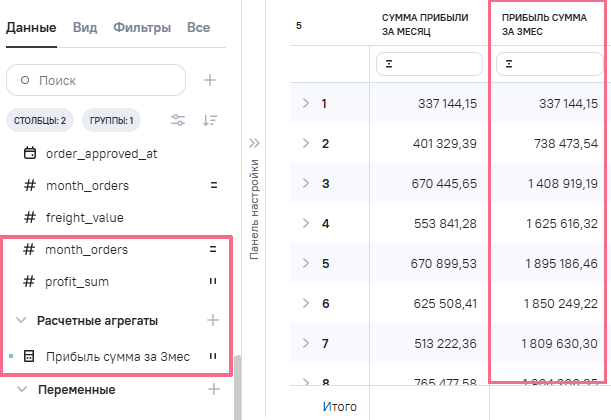
Task: Click the aggregate filter under Сумма прибыли за месяц
Action: 428,65
